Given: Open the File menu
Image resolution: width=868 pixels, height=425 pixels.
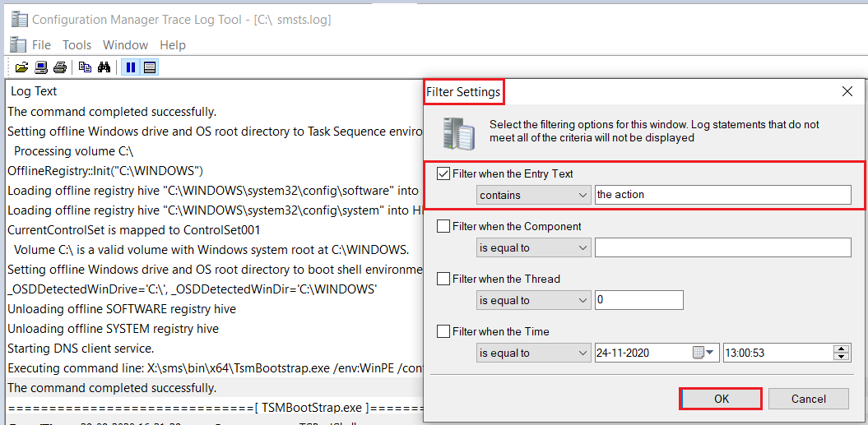Looking at the screenshot, I should (x=41, y=45).
